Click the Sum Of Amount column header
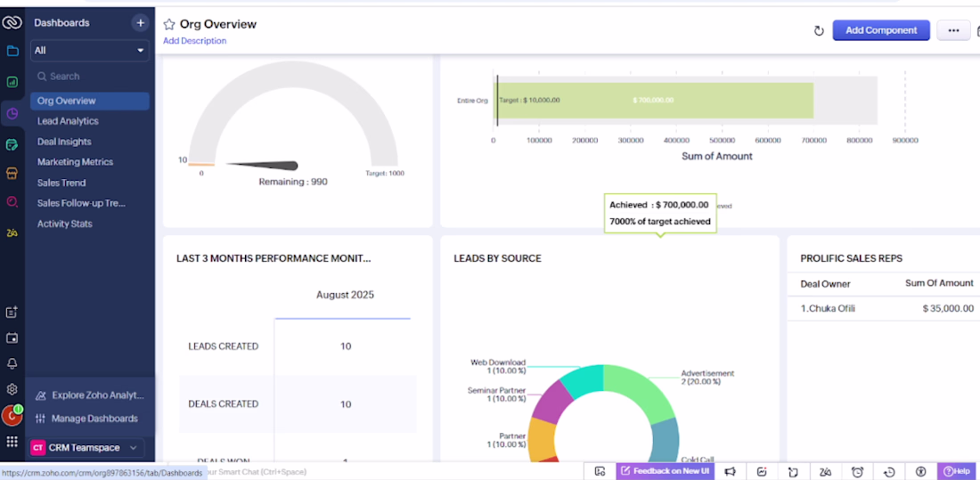The image size is (980, 480). [939, 283]
